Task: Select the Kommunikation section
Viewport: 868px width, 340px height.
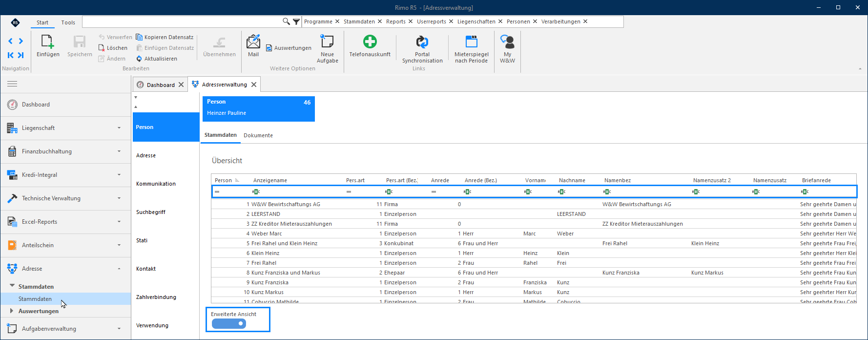Action: 166,184
